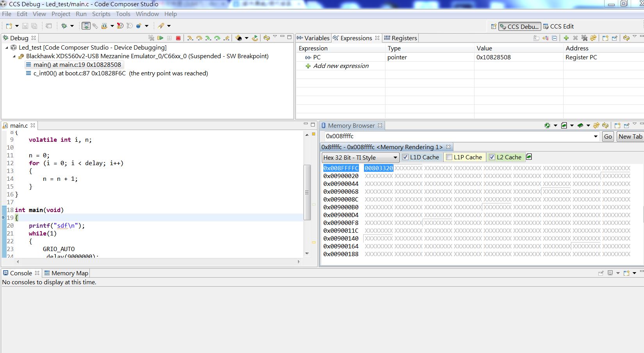The width and height of the screenshot is (644, 353).
Task: Click the Resume button in Debug view
Action: (160, 38)
